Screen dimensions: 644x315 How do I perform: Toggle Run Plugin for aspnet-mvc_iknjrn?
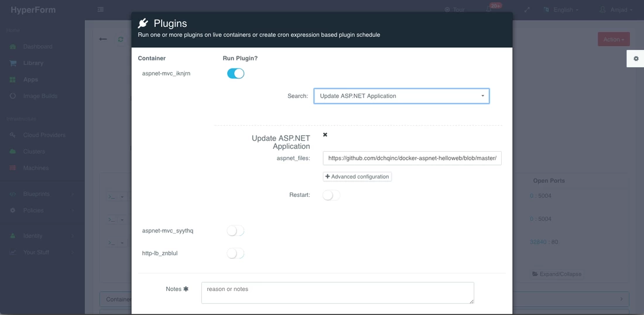[x=236, y=74]
